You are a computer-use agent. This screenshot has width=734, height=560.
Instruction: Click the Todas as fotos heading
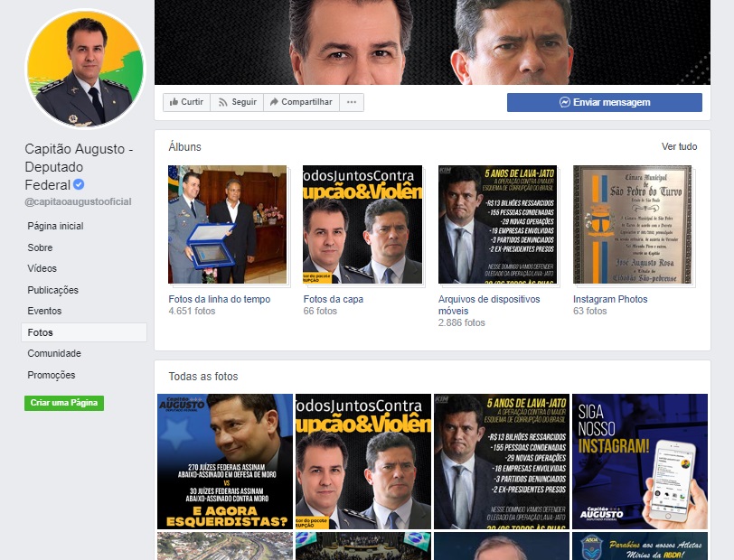[203, 376]
